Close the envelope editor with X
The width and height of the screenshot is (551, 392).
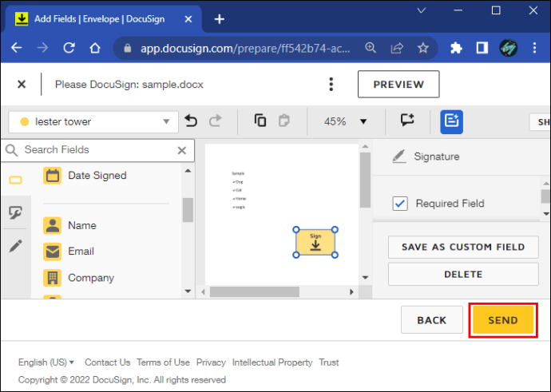tap(22, 85)
